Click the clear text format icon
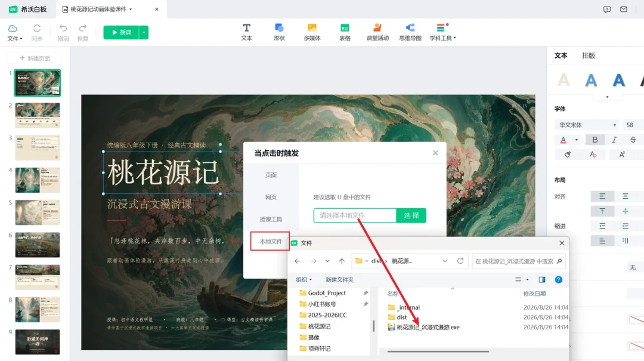Screen dimensions: 644x361 click(593, 155)
